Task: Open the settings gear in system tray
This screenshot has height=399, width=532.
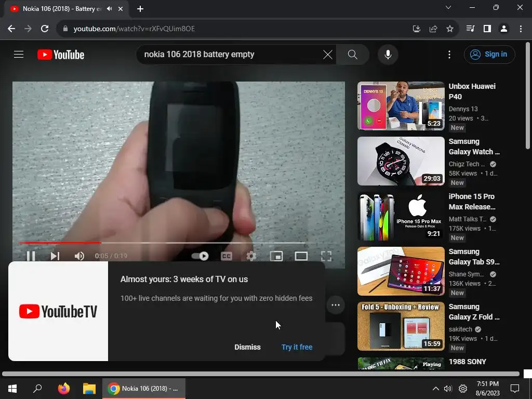Action: pyautogui.click(x=463, y=389)
